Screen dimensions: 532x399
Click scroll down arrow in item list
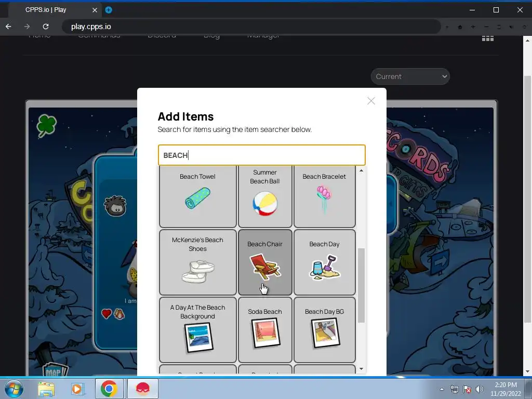[361, 369]
